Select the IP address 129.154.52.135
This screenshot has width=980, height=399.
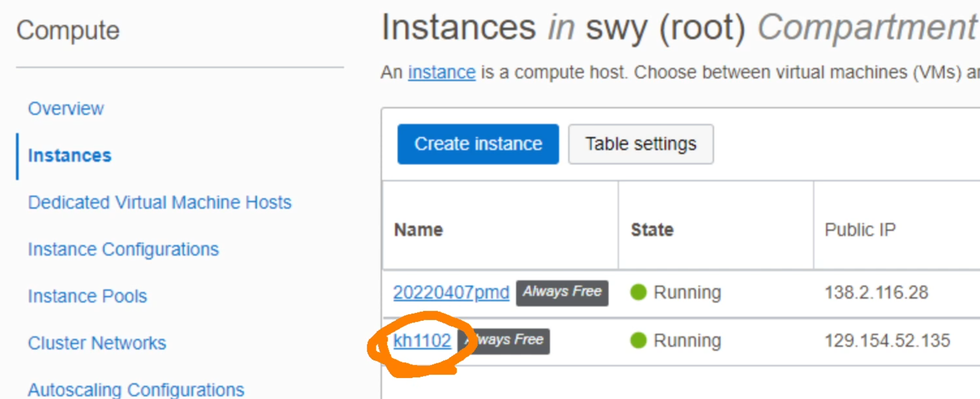[888, 341]
